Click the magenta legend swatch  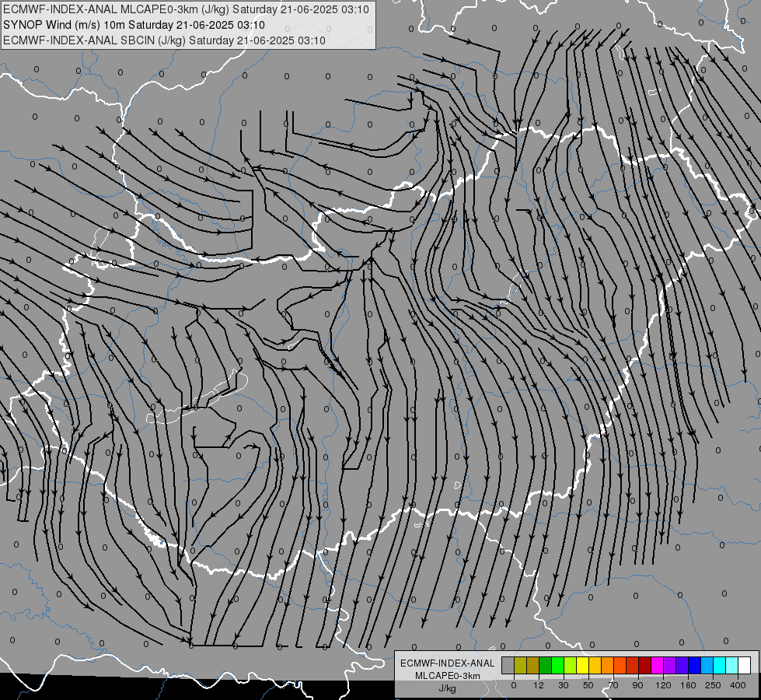click(658, 665)
